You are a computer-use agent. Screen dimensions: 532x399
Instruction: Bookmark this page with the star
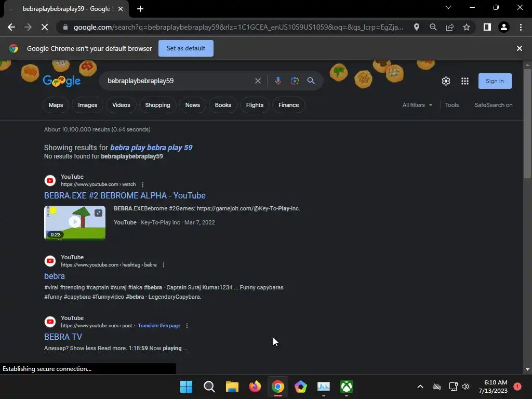click(x=467, y=27)
